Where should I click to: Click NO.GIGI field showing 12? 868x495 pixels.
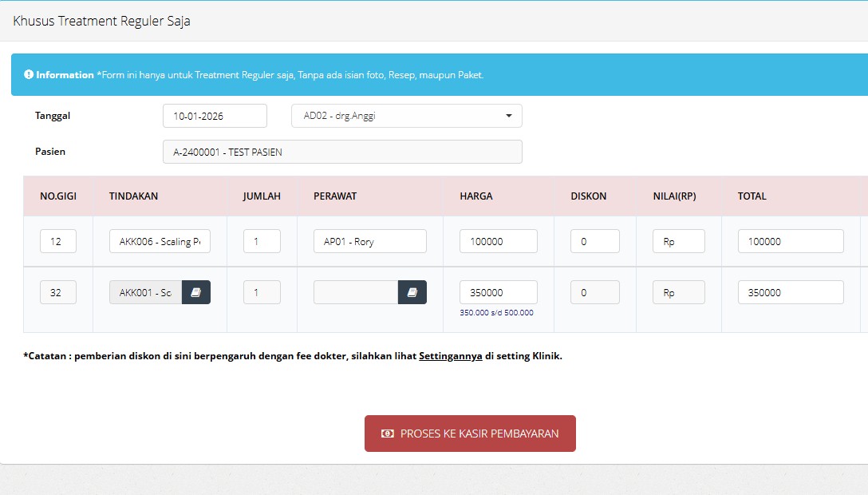click(x=57, y=241)
